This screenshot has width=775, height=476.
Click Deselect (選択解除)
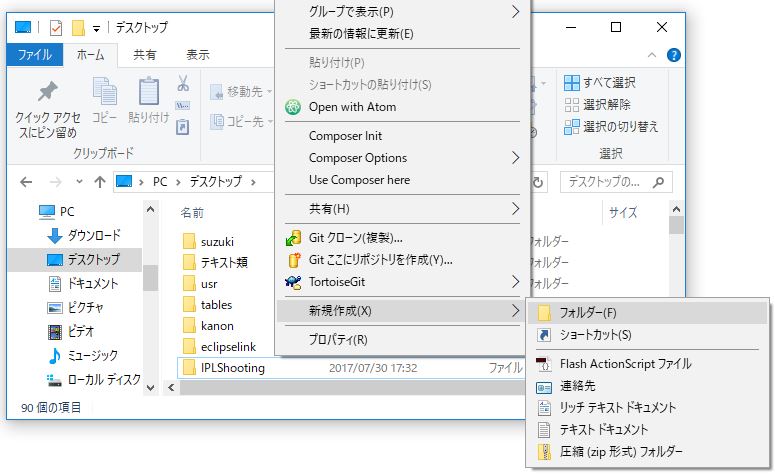(x=598, y=104)
